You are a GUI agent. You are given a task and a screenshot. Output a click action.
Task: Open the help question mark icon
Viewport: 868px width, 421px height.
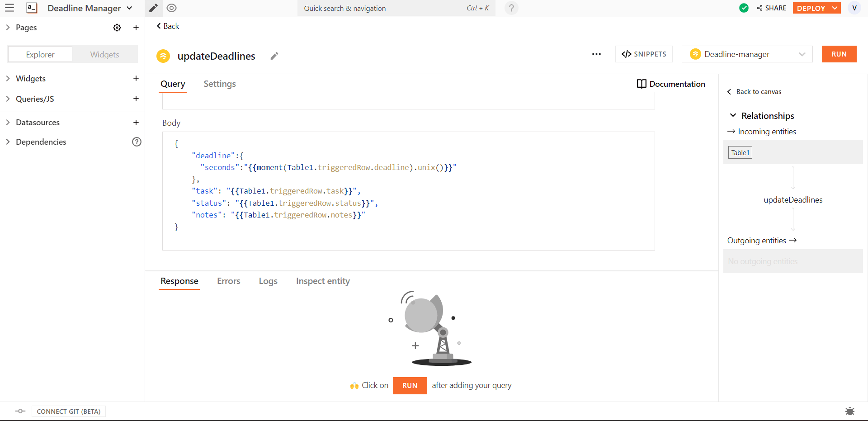click(x=511, y=8)
